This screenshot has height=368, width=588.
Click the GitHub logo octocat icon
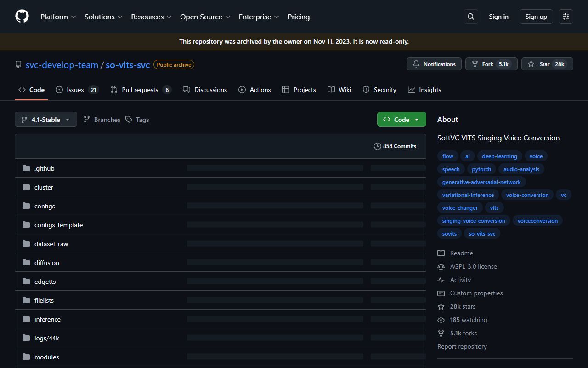click(x=22, y=16)
